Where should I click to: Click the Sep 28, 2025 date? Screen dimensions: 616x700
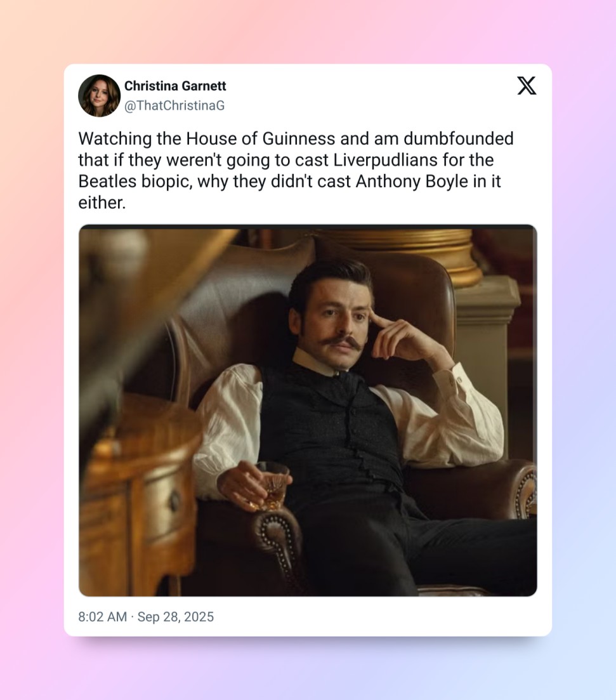[176, 616]
